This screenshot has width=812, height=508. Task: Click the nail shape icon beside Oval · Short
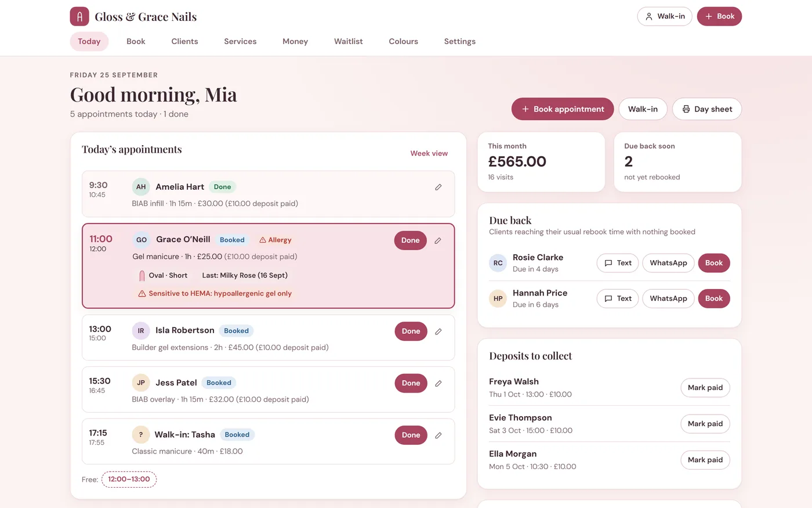(x=142, y=276)
